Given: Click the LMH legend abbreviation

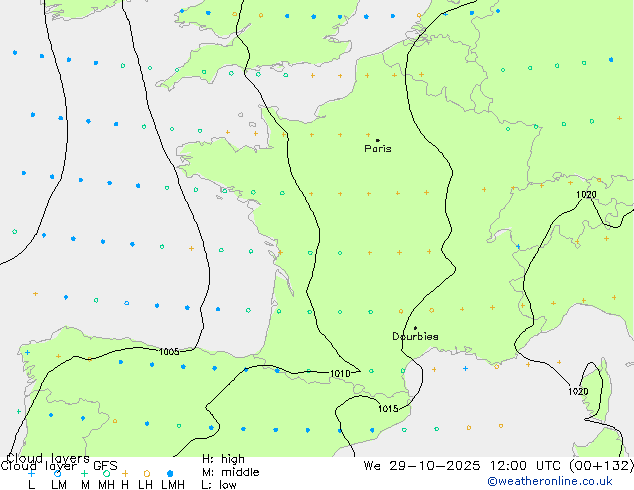Looking at the screenshot, I should point(173,485).
